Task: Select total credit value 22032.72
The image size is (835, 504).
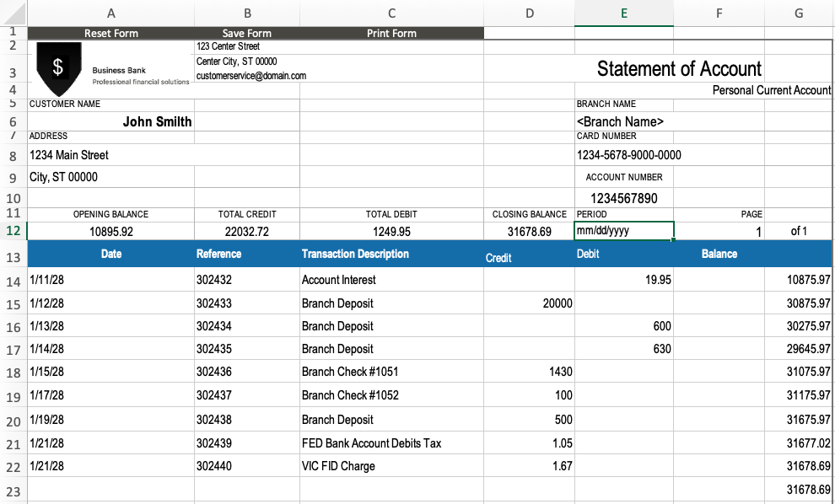Action: 247,231
